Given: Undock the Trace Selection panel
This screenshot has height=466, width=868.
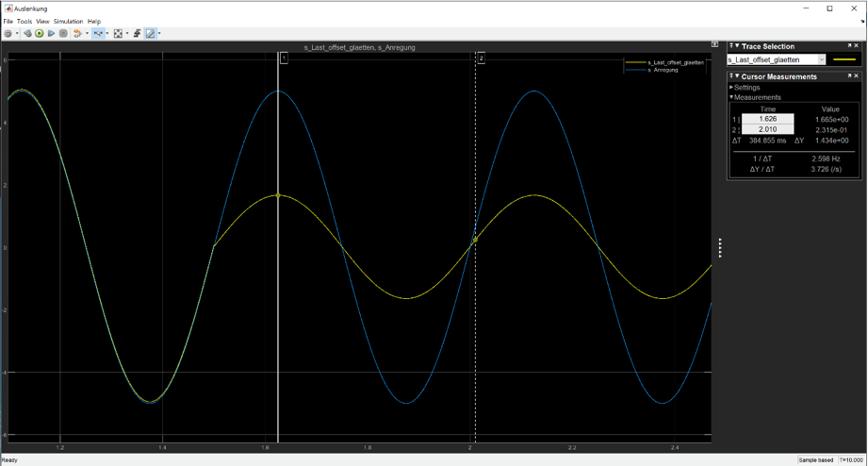Looking at the screenshot, I should point(850,46).
